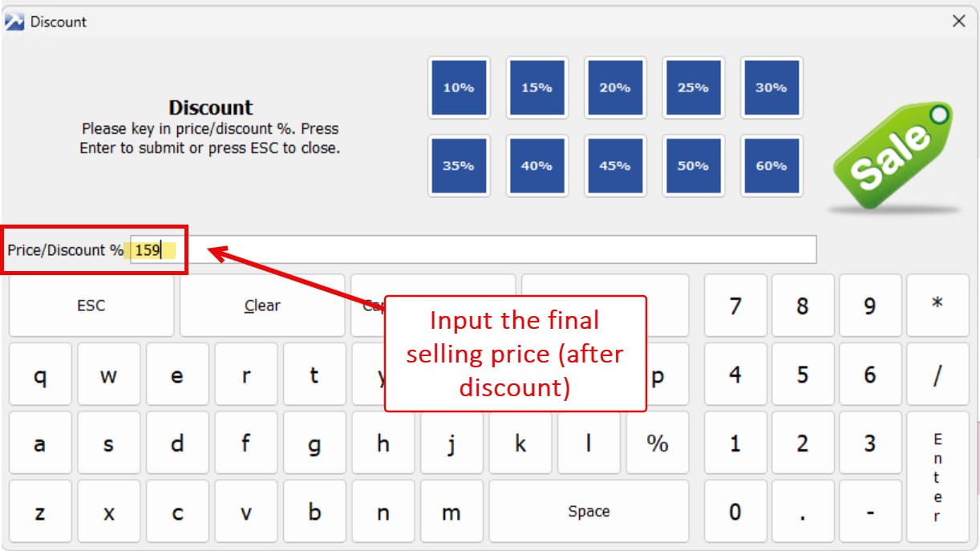980x551 pixels.
Task: Click into the Price/Discount % input field
Action: pos(481,250)
